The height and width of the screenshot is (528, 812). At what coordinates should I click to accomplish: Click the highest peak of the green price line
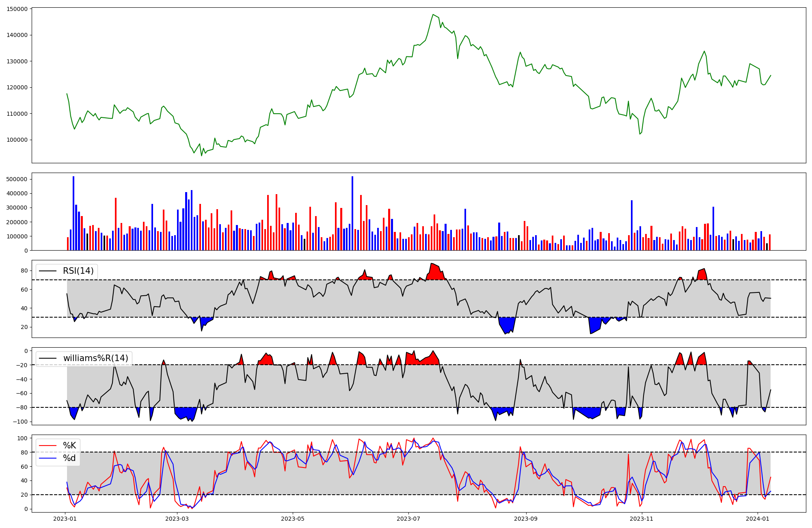[433, 15]
